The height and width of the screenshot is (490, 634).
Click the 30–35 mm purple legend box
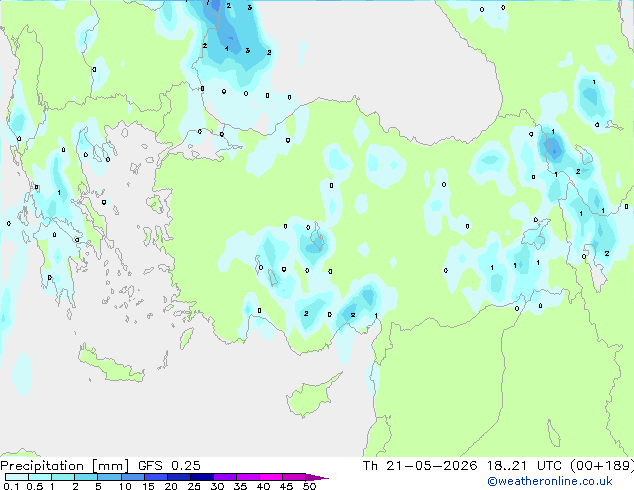click(x=225, y=477)
